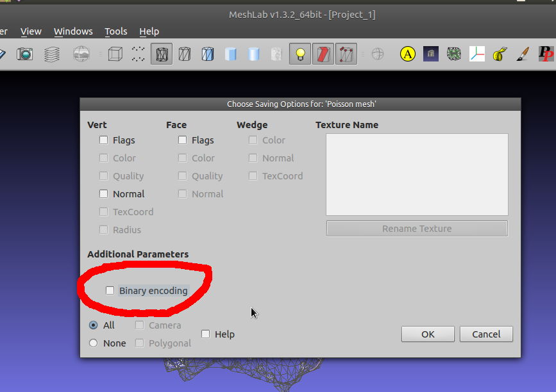Select wireframe render mode
The width and height of the screenshot is (556, 392).
162,54
